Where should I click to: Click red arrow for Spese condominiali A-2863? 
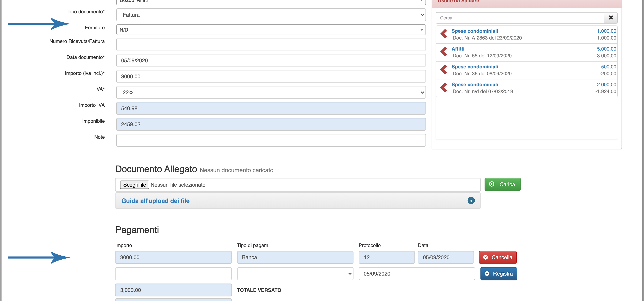[444, 34]
